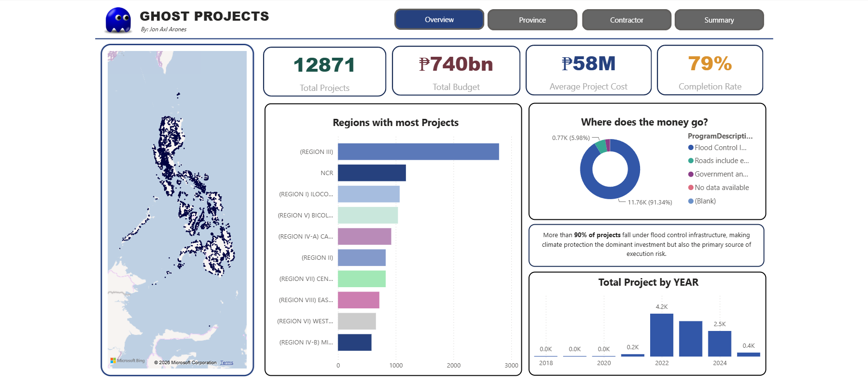Viewport: 868px width, 381px height.
Task: Select the NCR bar in chart
Action: pos(372,173)
